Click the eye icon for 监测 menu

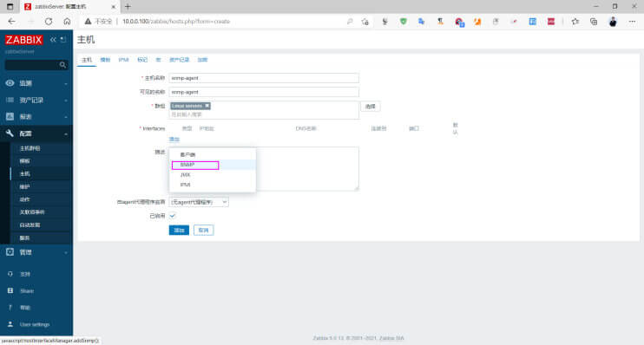[10, 83]
